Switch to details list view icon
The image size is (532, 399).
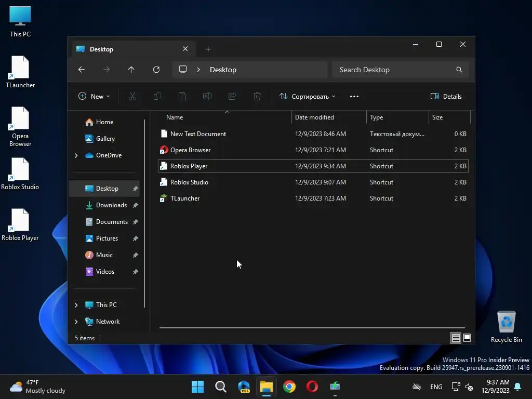[x=456, y=338]
